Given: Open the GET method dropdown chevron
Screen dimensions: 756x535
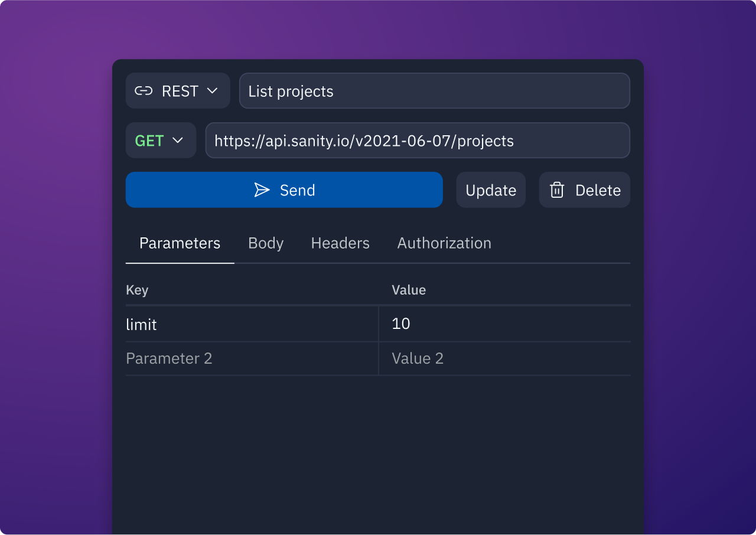Looking at the screenshot, I should (x=178, y=141).
